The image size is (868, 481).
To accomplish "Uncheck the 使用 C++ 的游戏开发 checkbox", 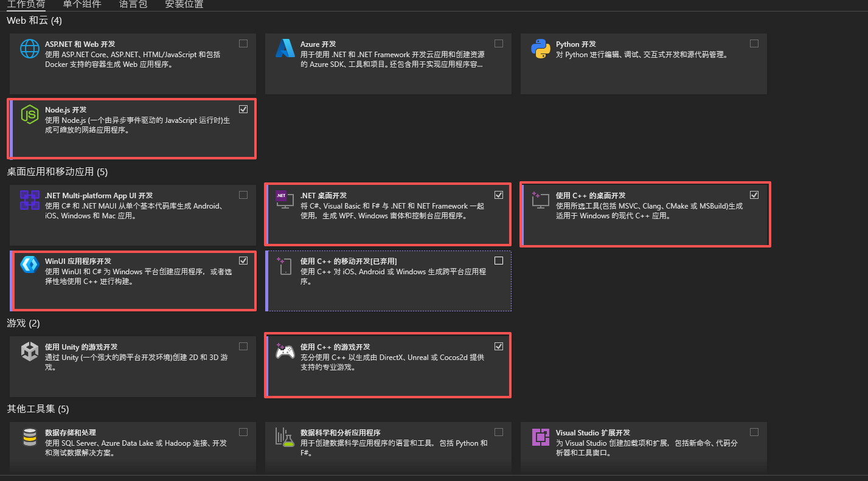I will 499,347.
